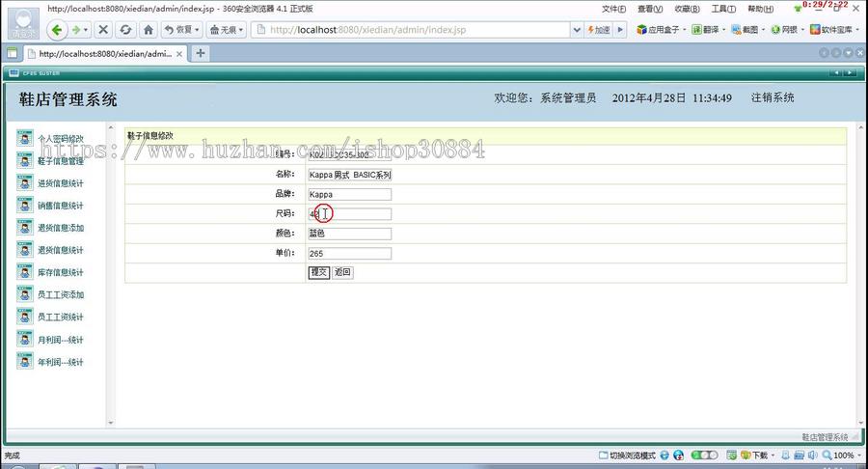Click the play arrow next to 加速
Viewport: 868px width, 469px height.
pyautogui.click(x=620, y=30)
